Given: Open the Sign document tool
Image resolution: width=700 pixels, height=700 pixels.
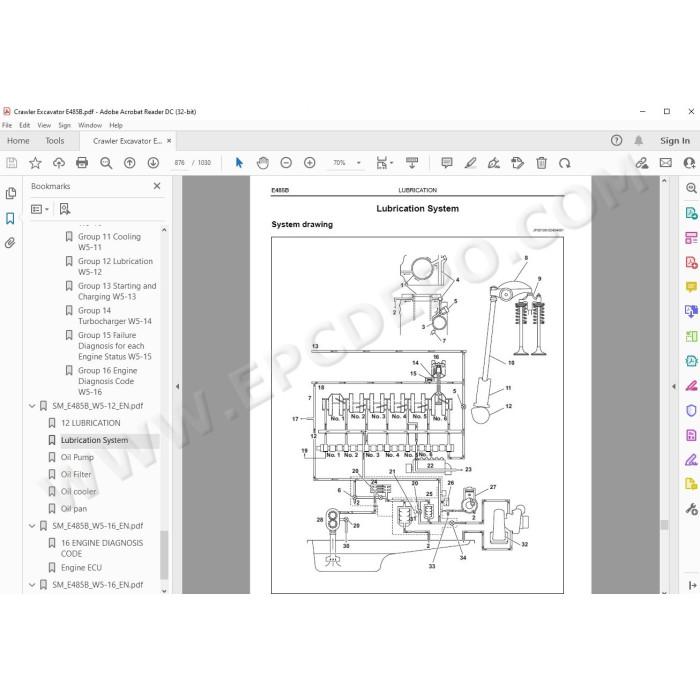Looking at the screenshot, I should point(494,163).
